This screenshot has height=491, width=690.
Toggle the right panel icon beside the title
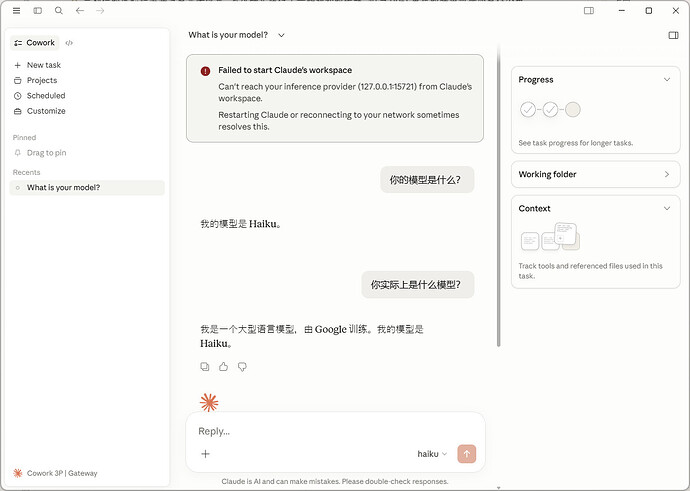tap(673, 35)
